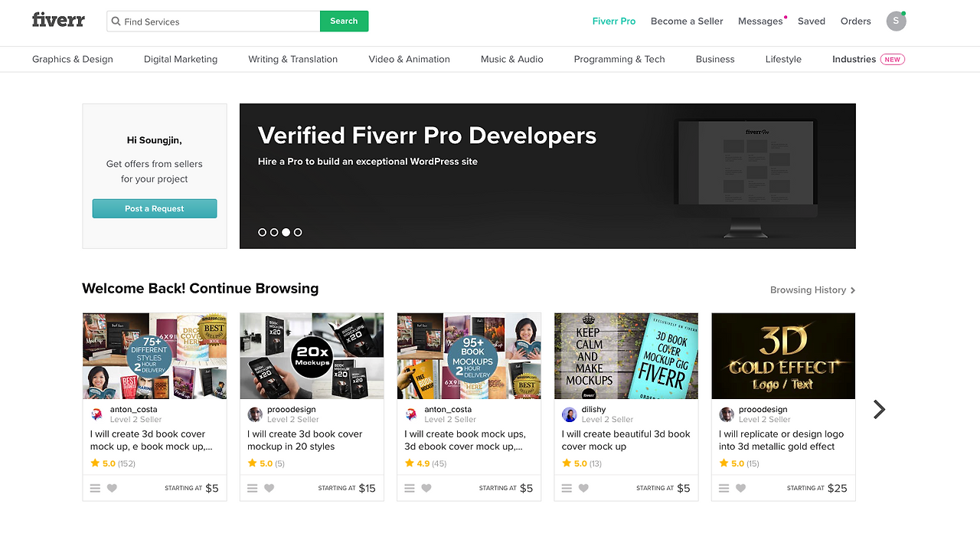Click the list icon on the gold effect gig
Viewport: 980px width, 540px height.
click(x=724, y=488)
